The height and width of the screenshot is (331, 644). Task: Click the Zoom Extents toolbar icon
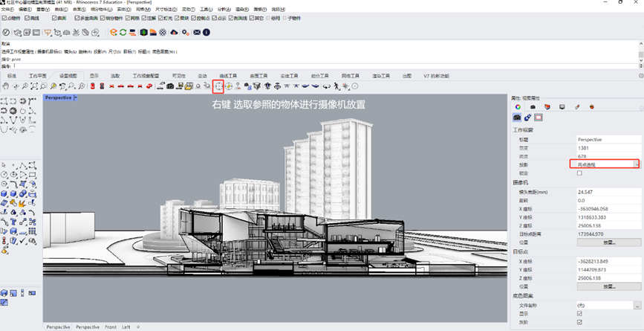coord(34,86)
